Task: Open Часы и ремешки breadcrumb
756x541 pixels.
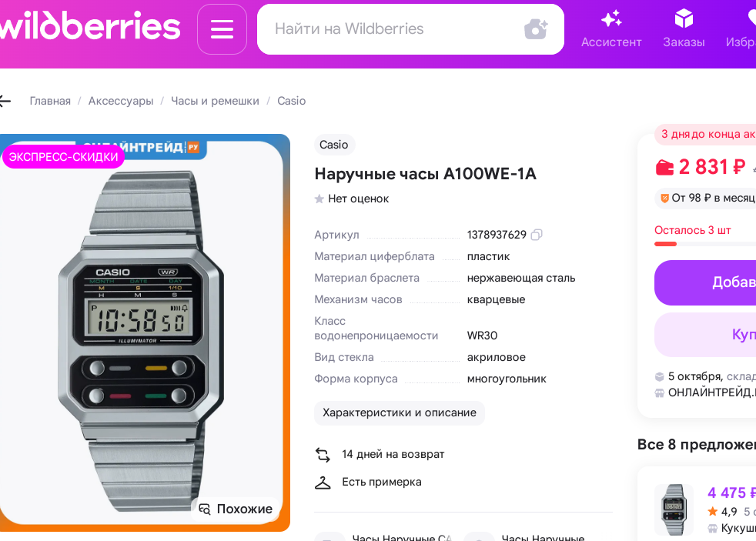Action: point(215,101)
